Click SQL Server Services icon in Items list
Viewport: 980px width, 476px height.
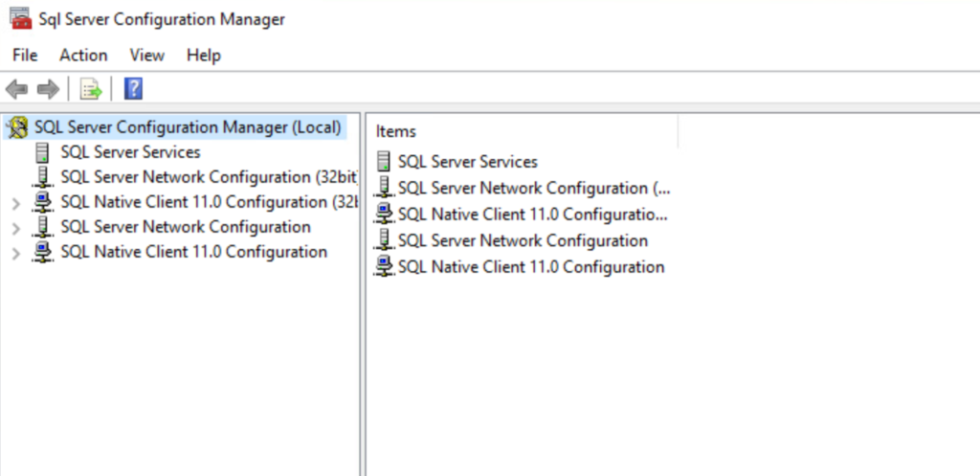(384, 162)
